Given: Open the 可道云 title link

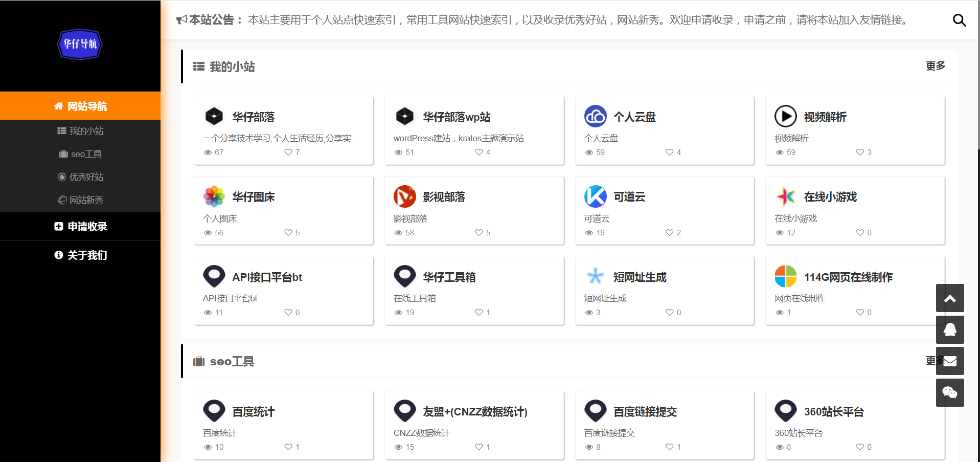Looking at the screenshot, I should tap(629, 197).
